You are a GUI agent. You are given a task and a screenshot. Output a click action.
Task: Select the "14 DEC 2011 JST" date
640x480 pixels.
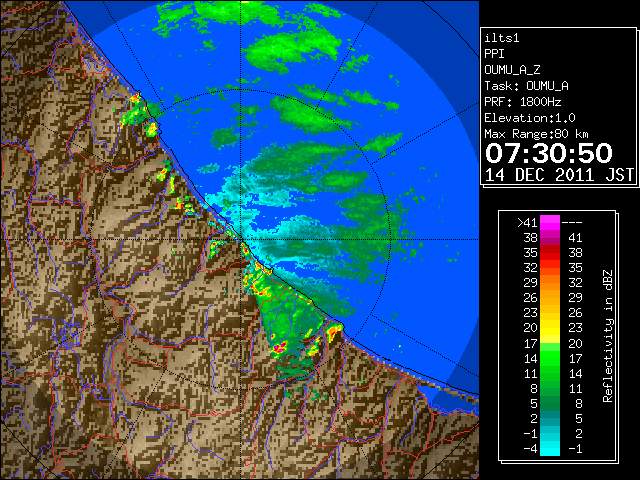[x=559, y=175]
